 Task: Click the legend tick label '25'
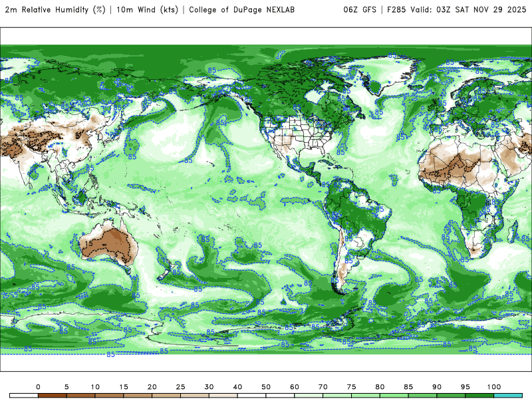(x=180, y=387)
